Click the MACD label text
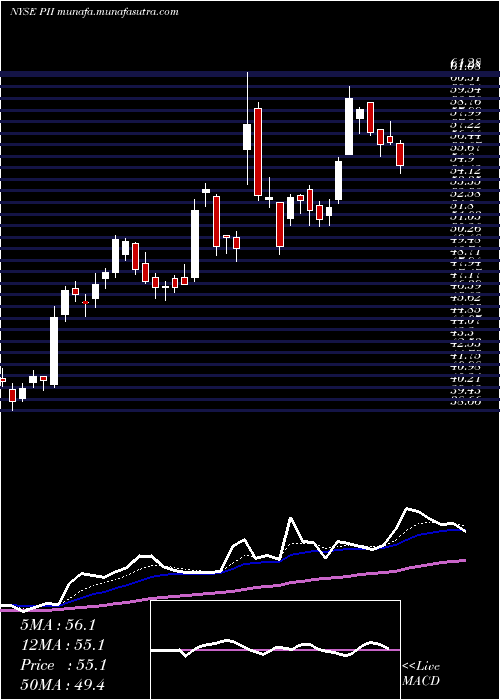Viewport: 500px width, 700px height. pos(421,681)
